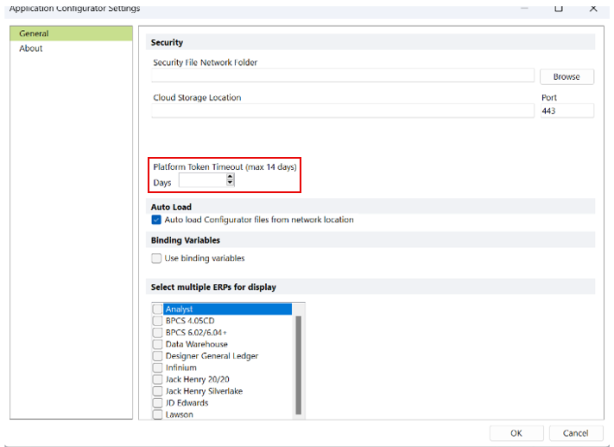614x447 pixels.
Task: Tick the BPCS 4.05CD checkbox
Action: pyautogui.click(x=157, y=321)
